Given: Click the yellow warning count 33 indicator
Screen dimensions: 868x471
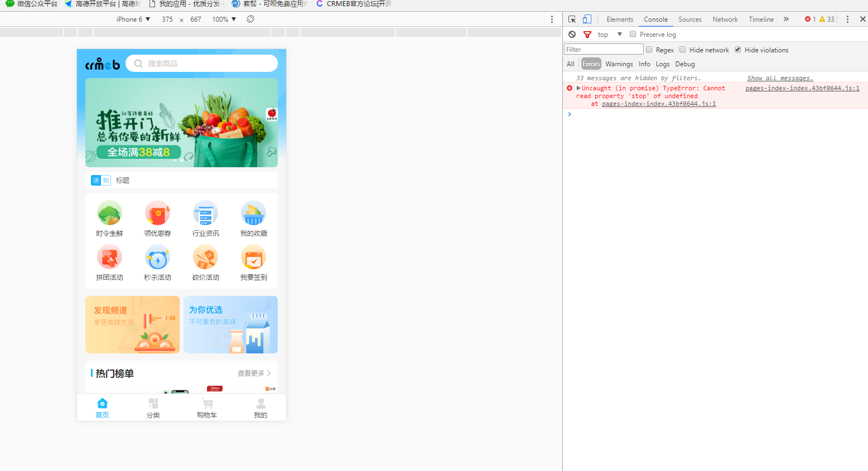Looking at the screenshot, I should [827, 19].
